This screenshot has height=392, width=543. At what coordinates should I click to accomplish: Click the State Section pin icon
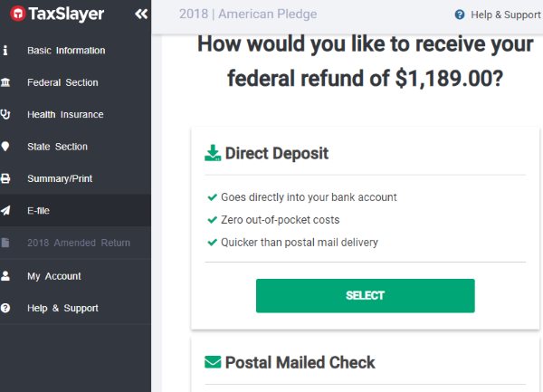tap(6, 147)
